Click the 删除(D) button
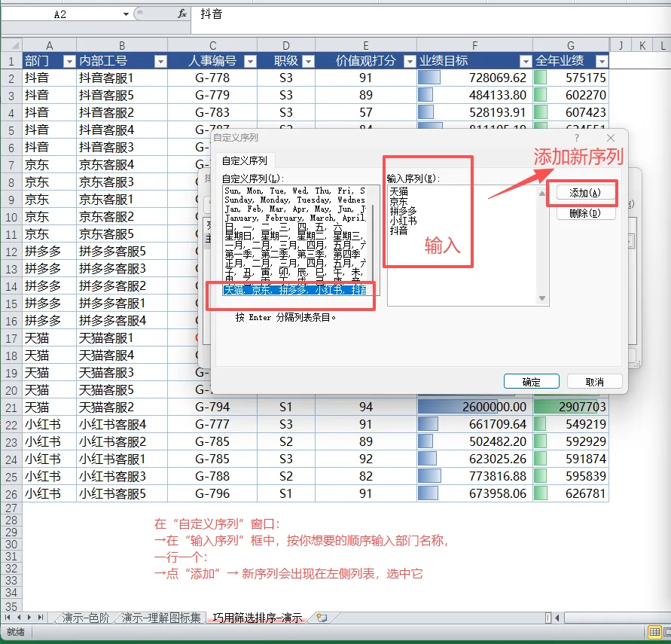Viewport: 671px width, 644px height. [x=585, y=212]
